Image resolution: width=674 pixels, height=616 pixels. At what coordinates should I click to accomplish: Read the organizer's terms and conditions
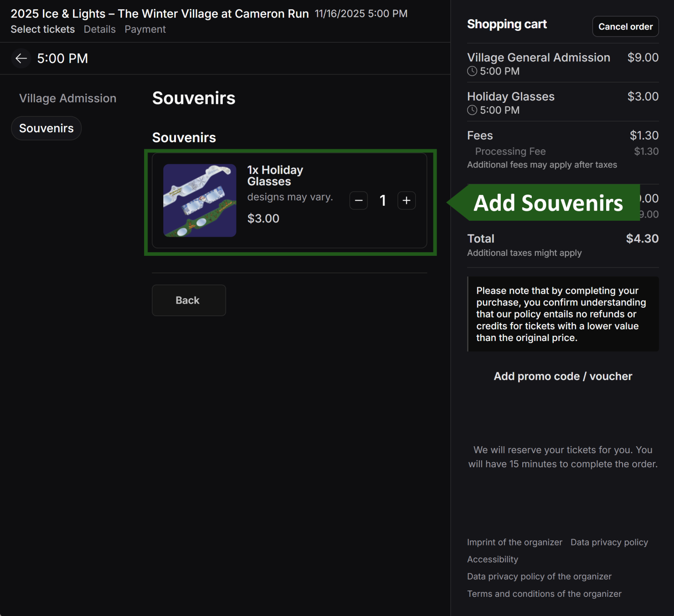coord(544,594)
